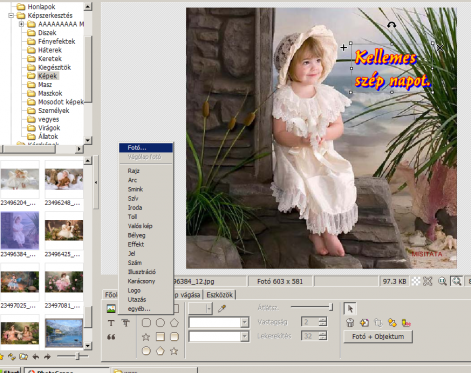Open the small color dropdown beside eyedropper
This screenshot has height=373, width=471.
(x=209, y=309)
